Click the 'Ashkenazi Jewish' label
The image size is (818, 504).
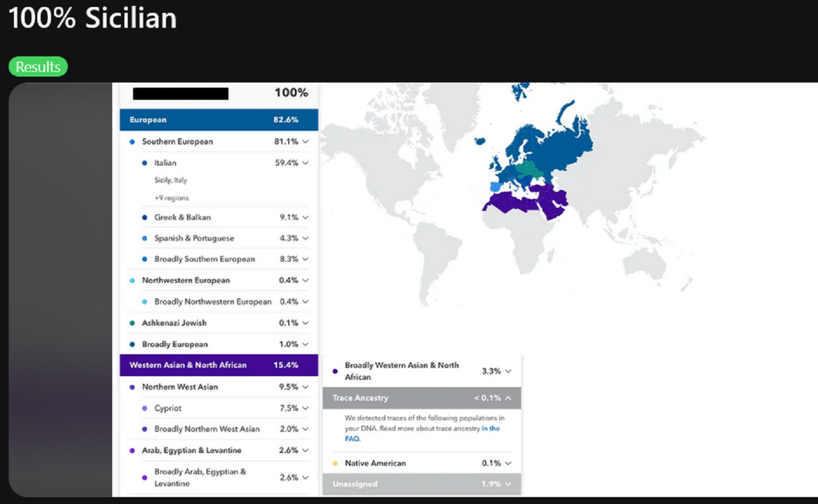click(174, 323)
